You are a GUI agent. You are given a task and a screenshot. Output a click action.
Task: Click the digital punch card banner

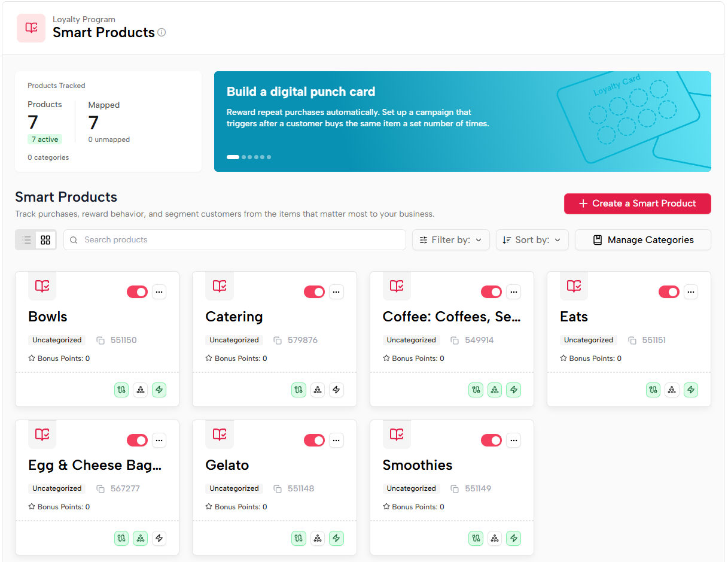(462, 121)
